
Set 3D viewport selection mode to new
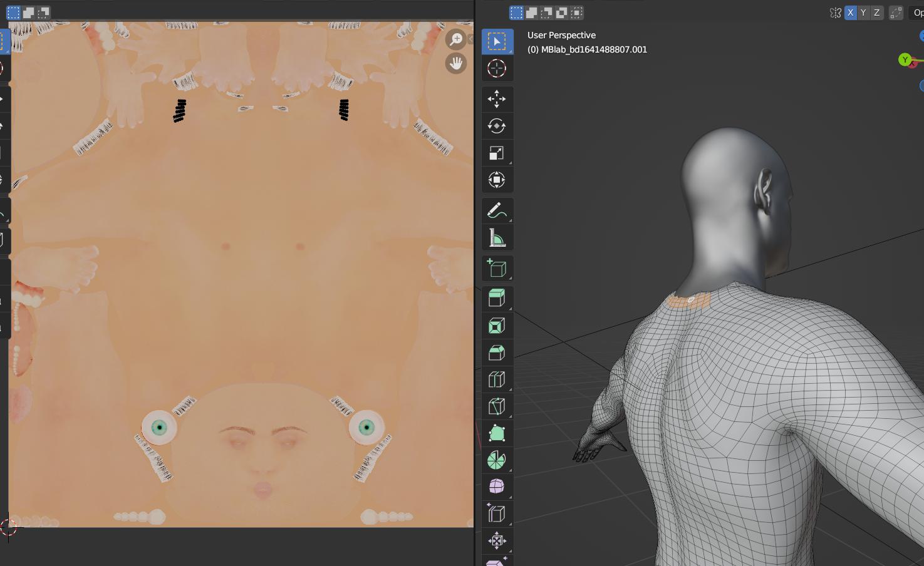point(516,13)
